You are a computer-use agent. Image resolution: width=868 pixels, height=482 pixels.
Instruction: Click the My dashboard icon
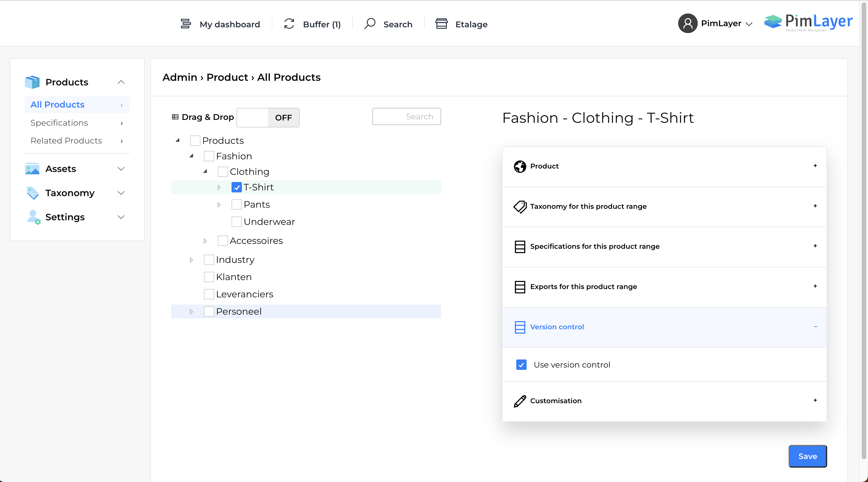click(x=186, y=24)
